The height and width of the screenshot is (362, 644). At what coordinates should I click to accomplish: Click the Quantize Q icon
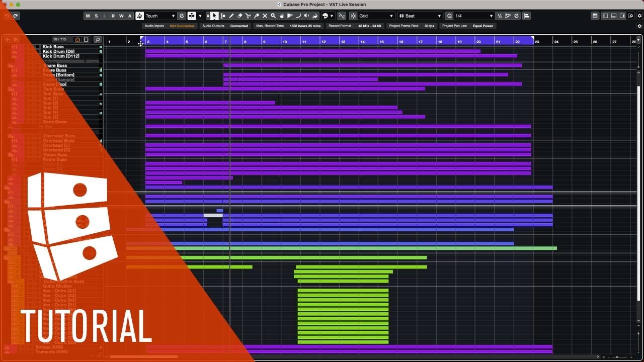[x=450, y=16]
